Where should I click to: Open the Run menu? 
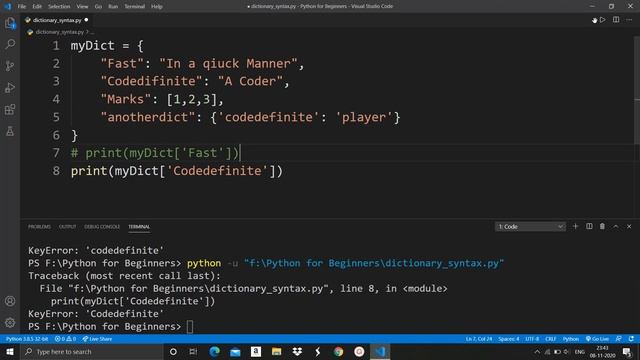113,7
